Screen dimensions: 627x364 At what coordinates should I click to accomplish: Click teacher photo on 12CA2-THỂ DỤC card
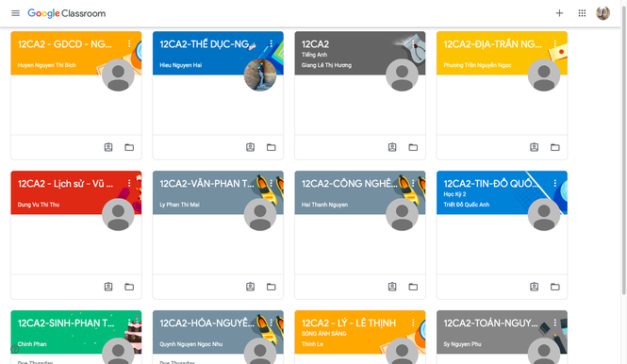point(260,74)
